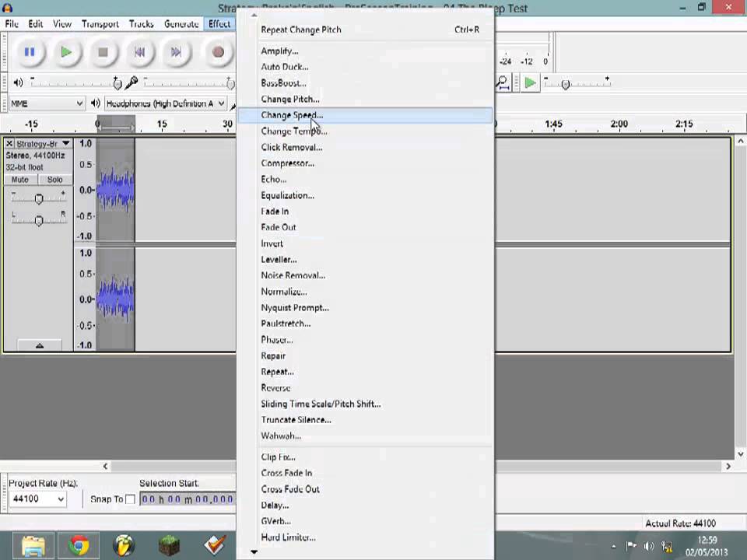Open the Headphones output device dropdown
This screenshot has height=560, width=747.
[165, 103]
